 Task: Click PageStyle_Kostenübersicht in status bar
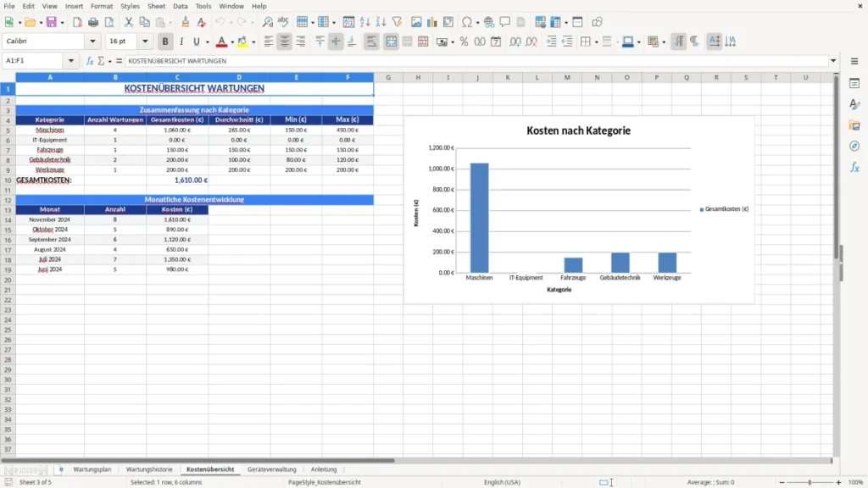(325, 482)
